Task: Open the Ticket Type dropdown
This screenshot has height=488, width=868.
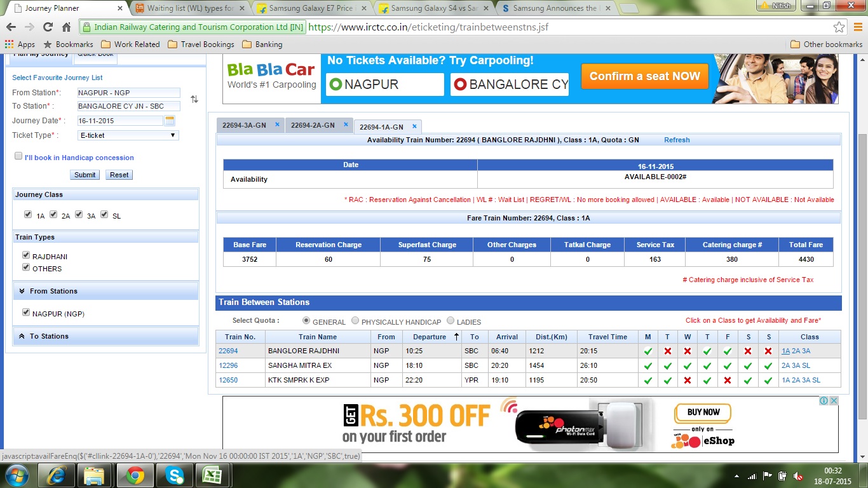Action: (128, 135)
